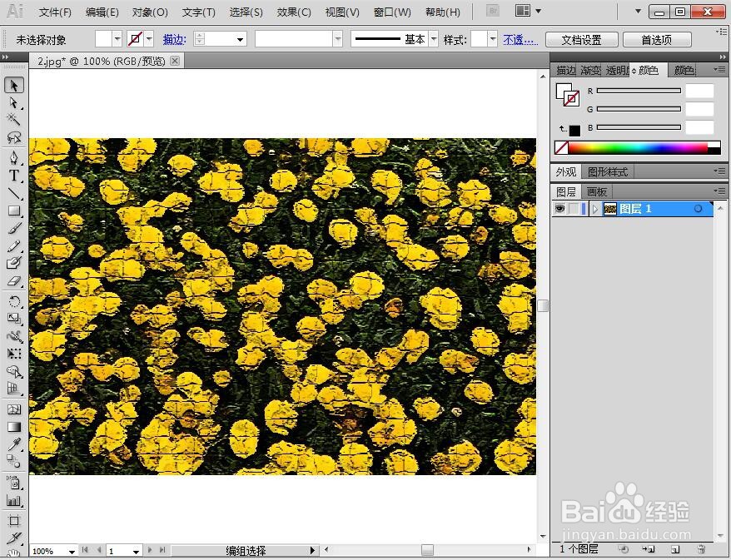Select the Symbol Sprayer tool
The image size is (731, 560).
coord(14,483)
